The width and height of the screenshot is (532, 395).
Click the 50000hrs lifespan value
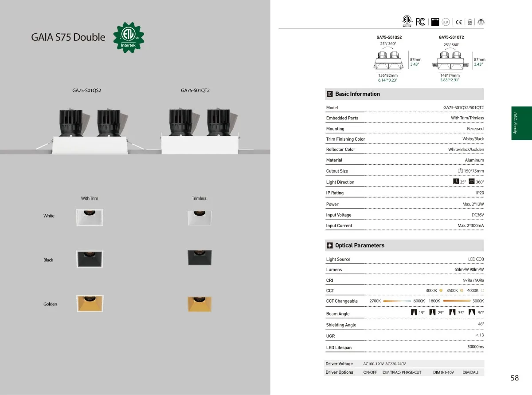[476, 347]
